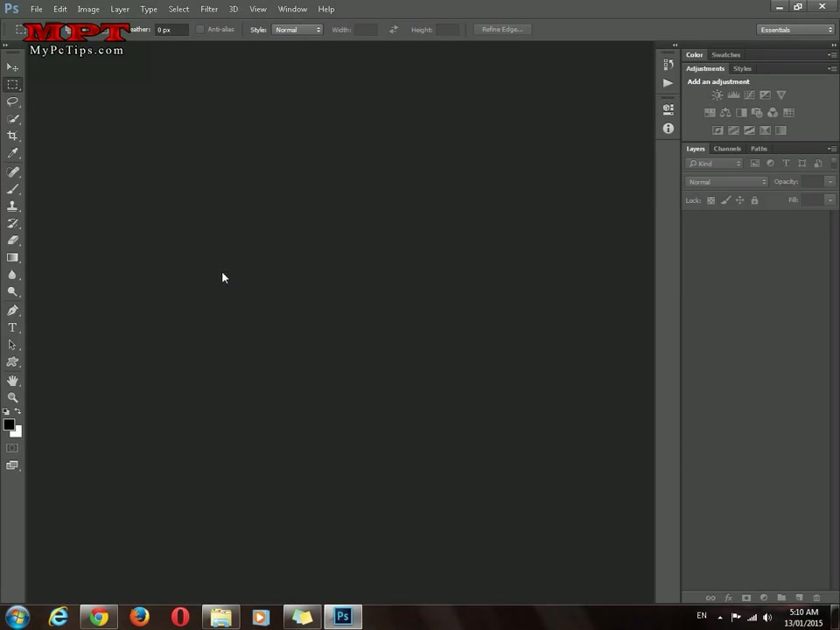Switch to the Channels tab

coord(727,149)
